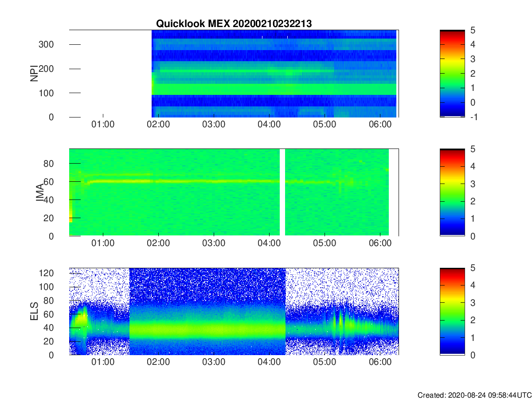Click the NPI axis label
The width and height of the screenshot is (532, 399).
34,74
